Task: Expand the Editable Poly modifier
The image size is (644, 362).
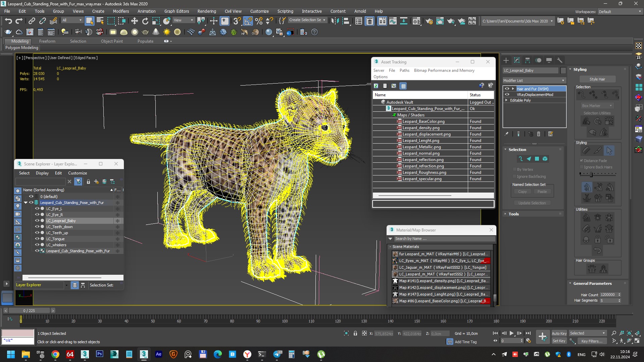Action: pyautogui.click(x=507, y=100)
